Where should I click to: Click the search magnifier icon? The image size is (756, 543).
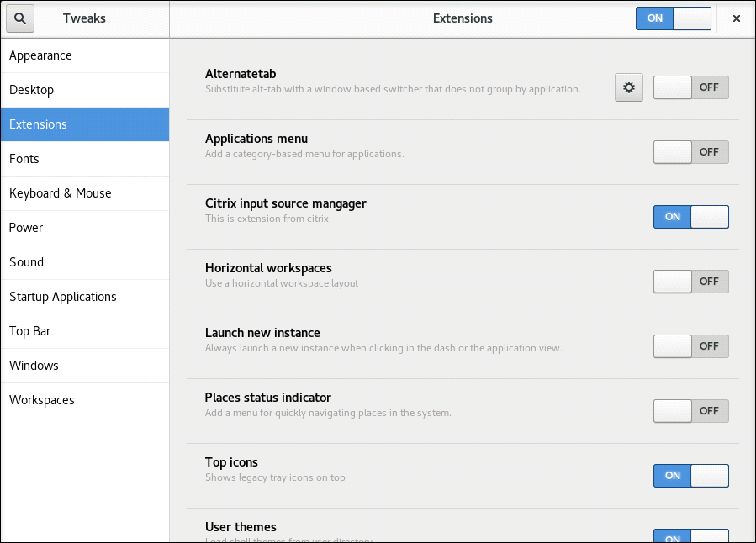[x=20, y=18]
